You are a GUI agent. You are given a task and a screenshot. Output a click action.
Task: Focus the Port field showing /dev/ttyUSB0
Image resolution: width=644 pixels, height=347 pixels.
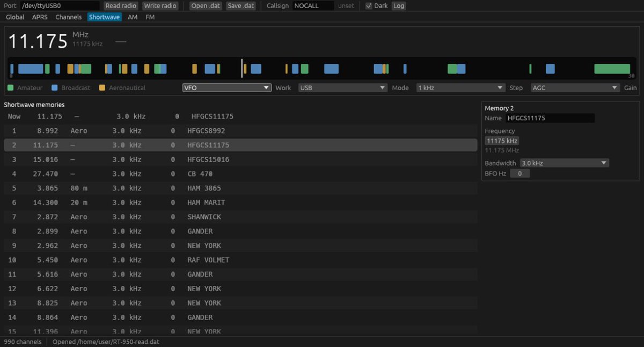(60, 6)
